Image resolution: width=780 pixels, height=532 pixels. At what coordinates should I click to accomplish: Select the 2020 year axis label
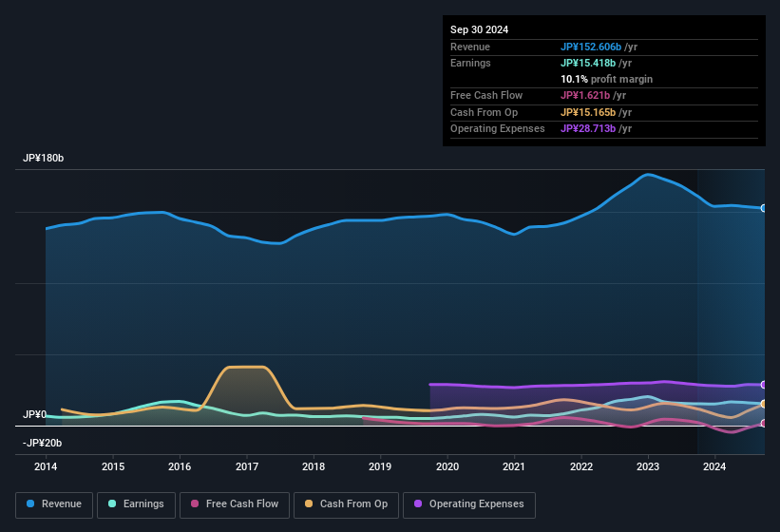coord(447,466)
